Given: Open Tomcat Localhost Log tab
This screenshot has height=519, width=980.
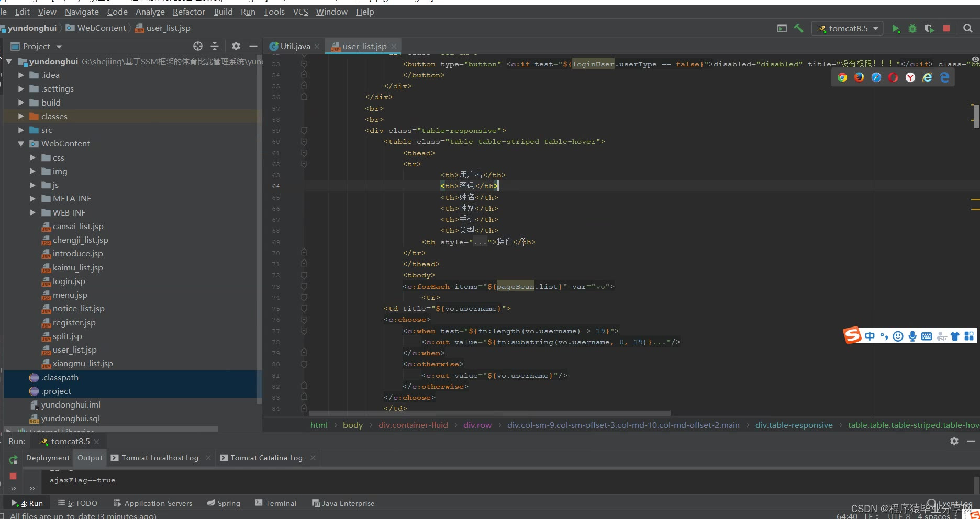Looking at the screenshot, I should (x=160, y=458).
